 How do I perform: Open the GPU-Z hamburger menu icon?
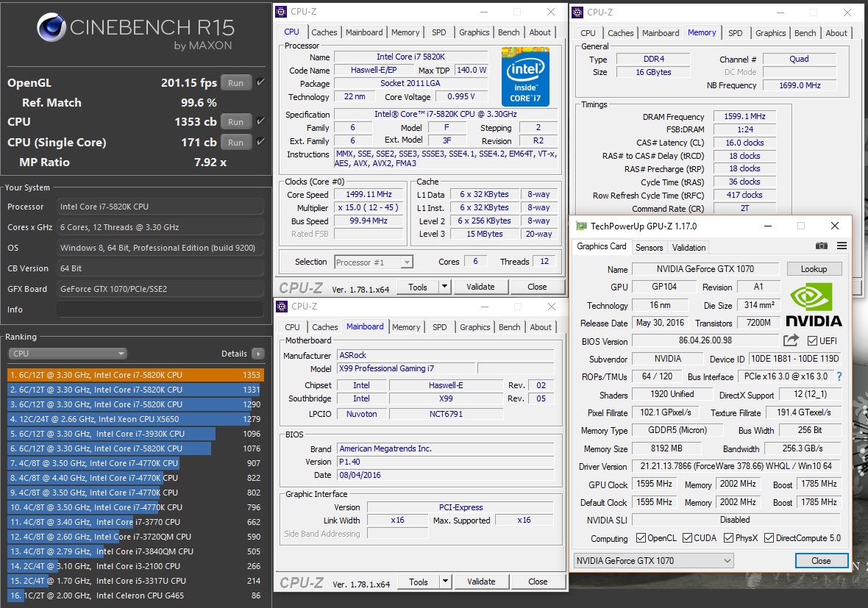[x=842, y=246]
